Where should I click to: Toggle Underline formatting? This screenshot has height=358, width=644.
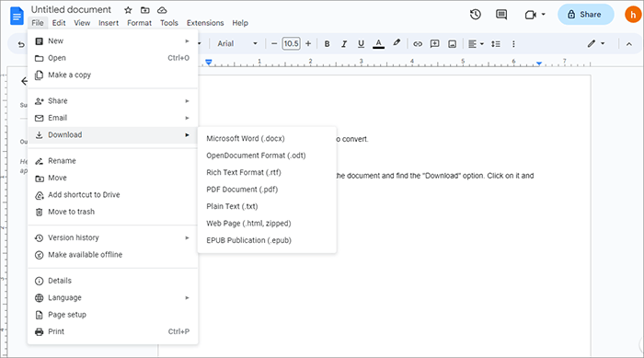point(361,43)
